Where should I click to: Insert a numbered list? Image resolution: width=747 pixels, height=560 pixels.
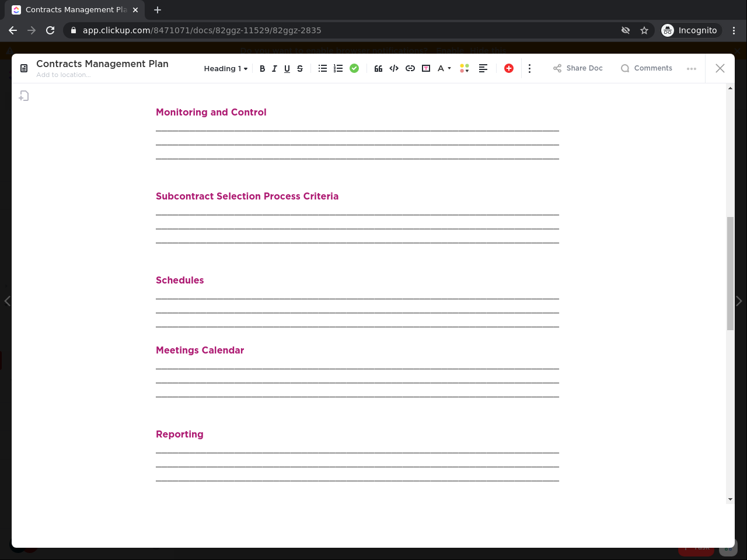pos(338,68)
